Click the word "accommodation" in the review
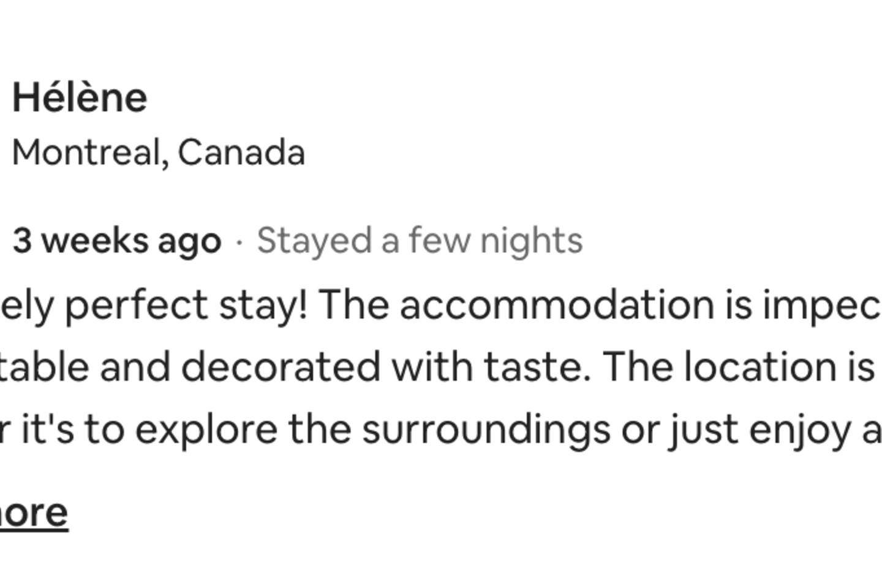 557,304
